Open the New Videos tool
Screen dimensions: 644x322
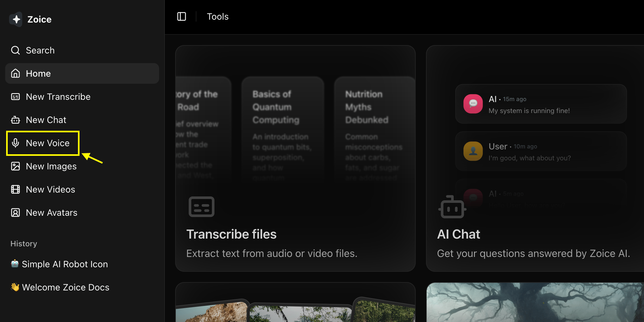click(x=82, y=189)
